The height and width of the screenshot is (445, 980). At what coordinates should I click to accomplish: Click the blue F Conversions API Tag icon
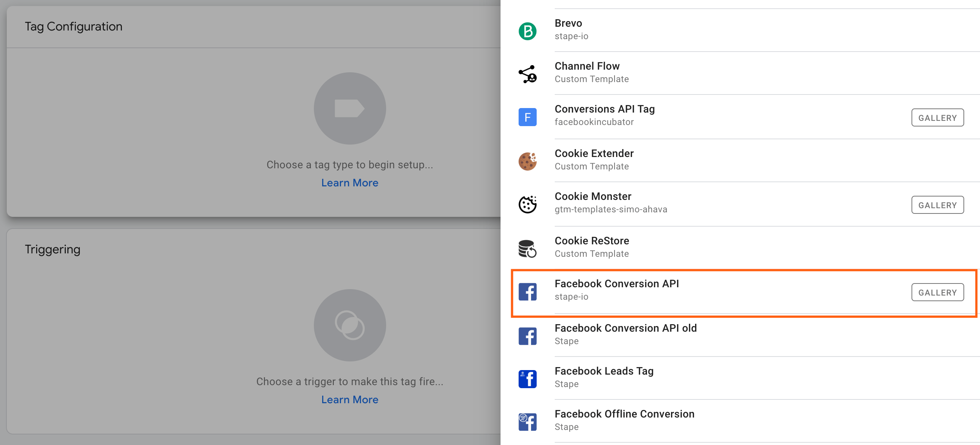[527, 117]
